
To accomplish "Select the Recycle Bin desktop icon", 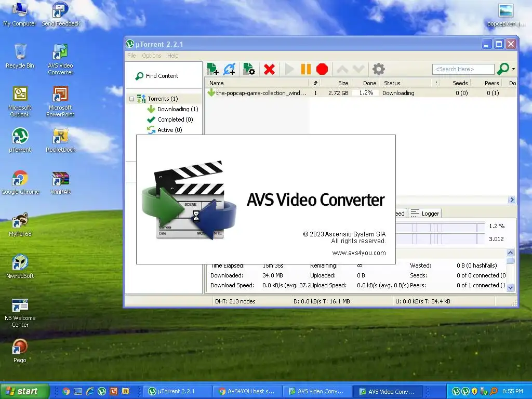I will point(20,56).
